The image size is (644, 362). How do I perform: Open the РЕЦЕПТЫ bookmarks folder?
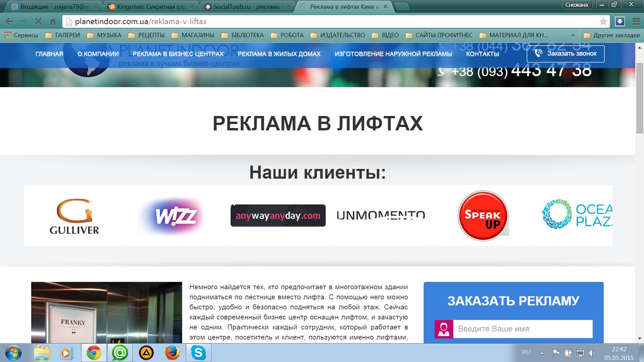(x=146, y=35)
